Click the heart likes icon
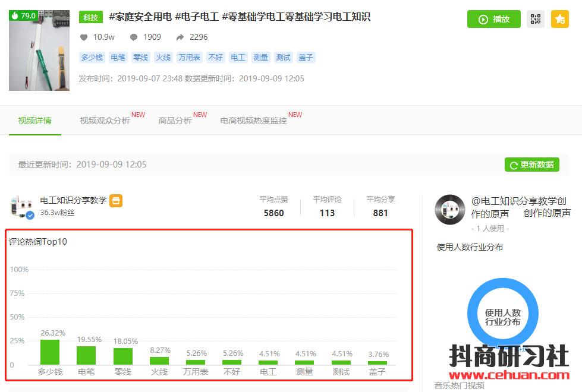The image size is (582, 392). tap(84, 37)
